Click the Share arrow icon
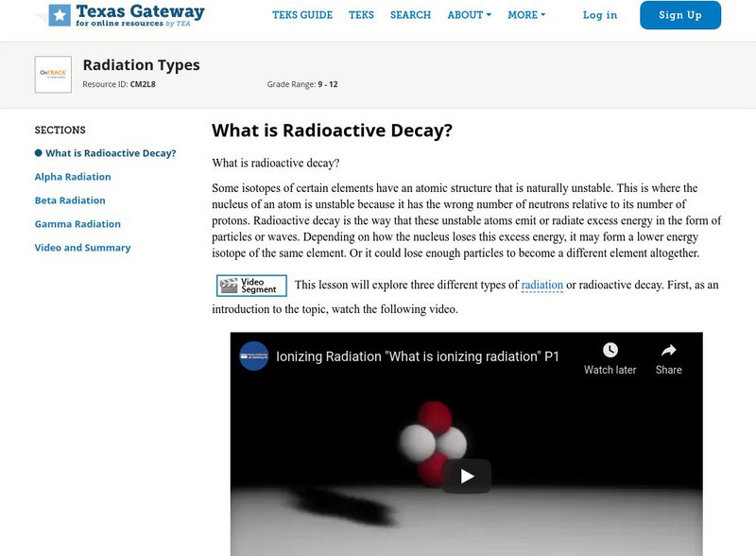 click(x=669, y=350)
